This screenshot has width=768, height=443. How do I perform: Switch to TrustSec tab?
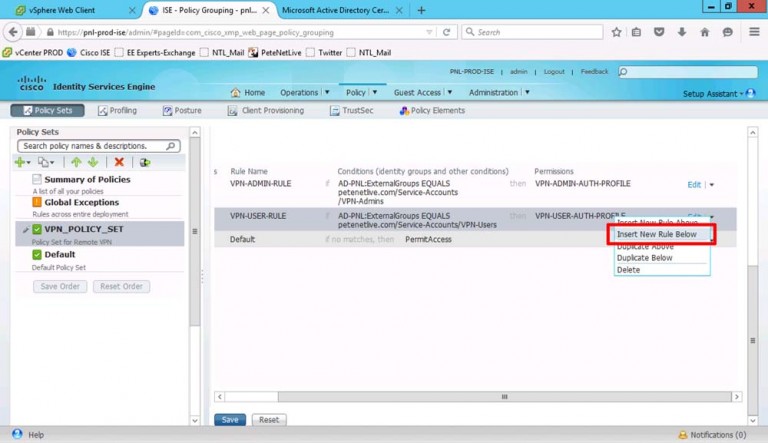pyautogui.click(x=352, y=110)
